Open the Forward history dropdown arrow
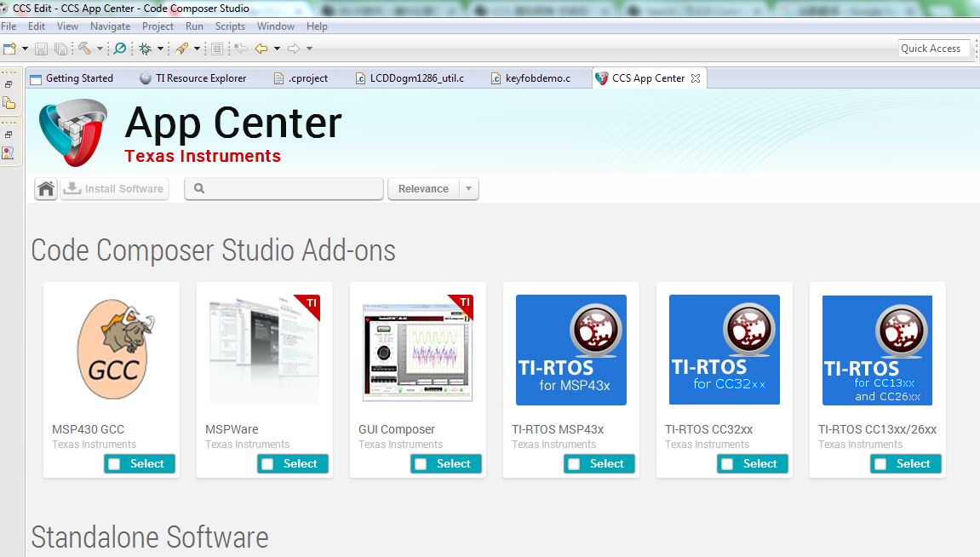Image resolution: width=980 pixels, height=557 pixels. (309, 49)
